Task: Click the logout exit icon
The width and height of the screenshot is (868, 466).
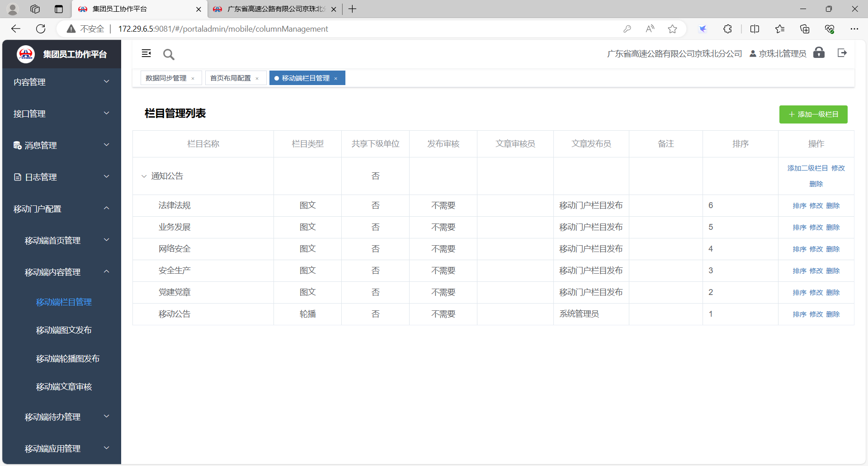Action: point(842,53)
